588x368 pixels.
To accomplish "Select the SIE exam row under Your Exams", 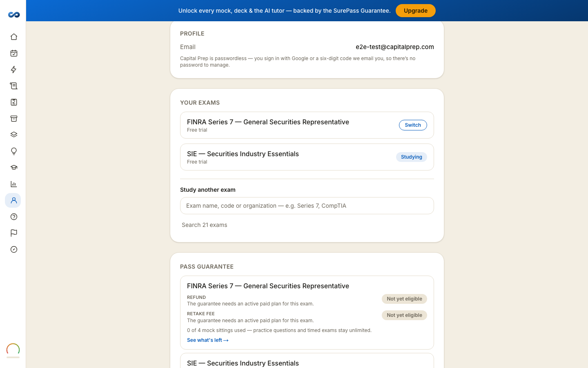I will (x=307, y=157).
